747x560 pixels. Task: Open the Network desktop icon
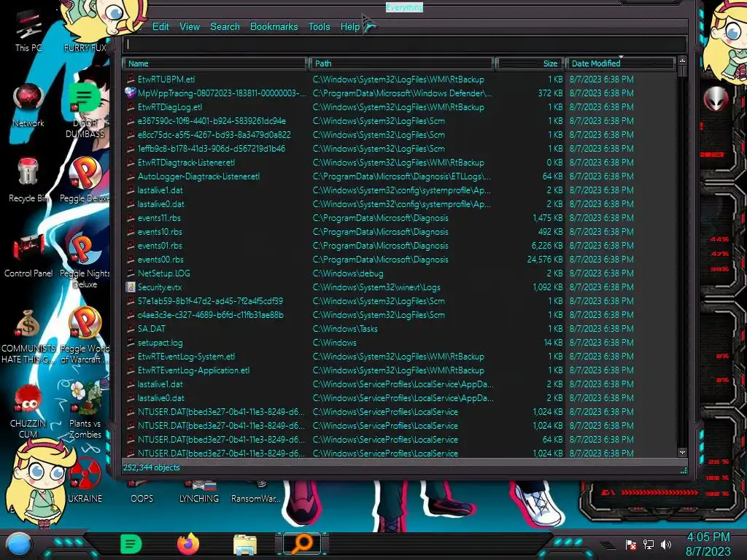pos(28,105)
